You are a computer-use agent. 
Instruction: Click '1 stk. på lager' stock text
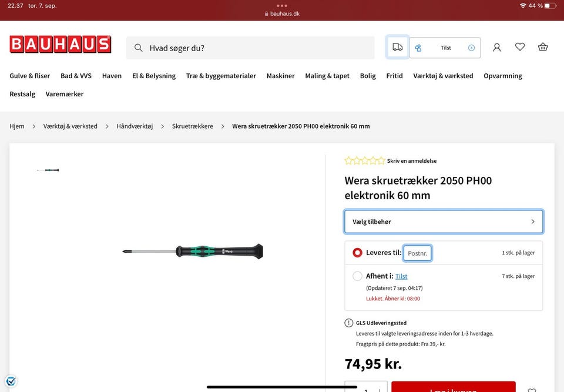[x=518, y=253]
